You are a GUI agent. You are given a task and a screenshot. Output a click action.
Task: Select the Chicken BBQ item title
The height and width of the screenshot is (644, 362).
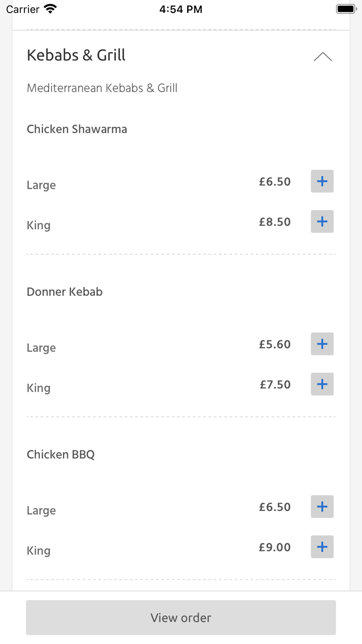point(61,455)
